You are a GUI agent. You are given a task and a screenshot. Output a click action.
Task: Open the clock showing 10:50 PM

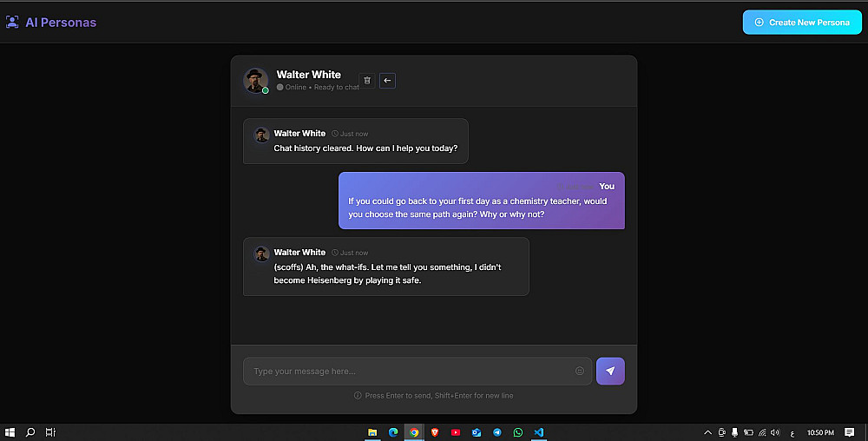tap(820, 432)
